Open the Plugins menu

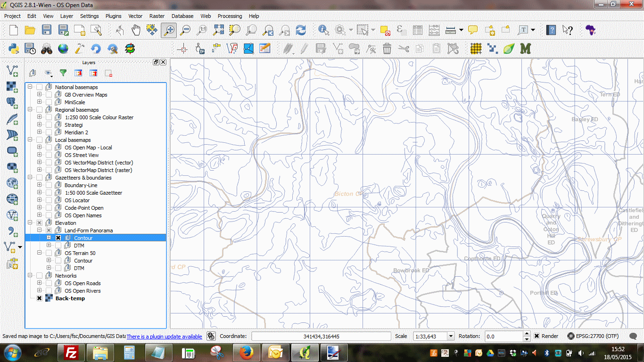pyautogui.click(x=113, y=16)
